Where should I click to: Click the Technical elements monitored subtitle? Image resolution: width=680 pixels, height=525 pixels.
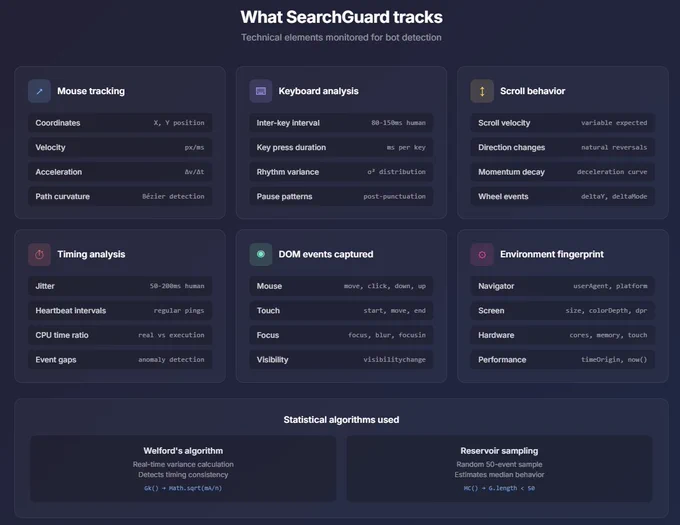341,38
